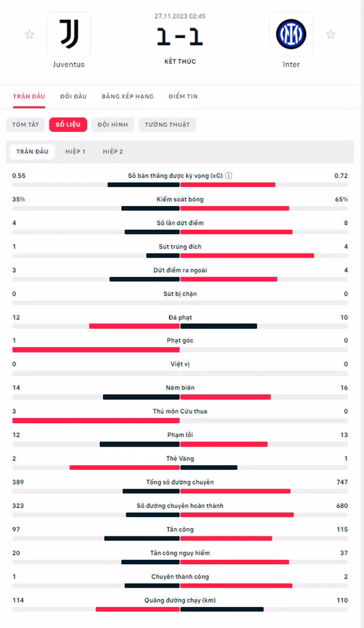Open the xG info icon

[229, 175]
